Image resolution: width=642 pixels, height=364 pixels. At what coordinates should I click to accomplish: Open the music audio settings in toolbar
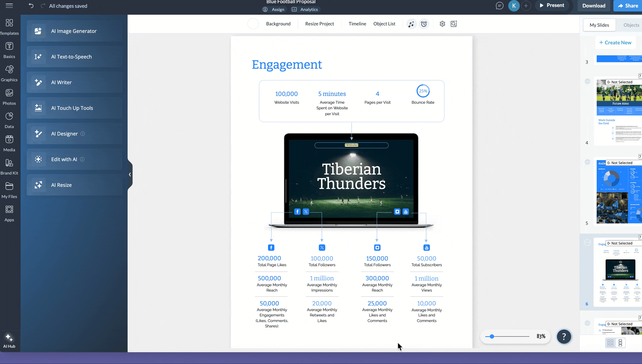(x=411, y=24)
